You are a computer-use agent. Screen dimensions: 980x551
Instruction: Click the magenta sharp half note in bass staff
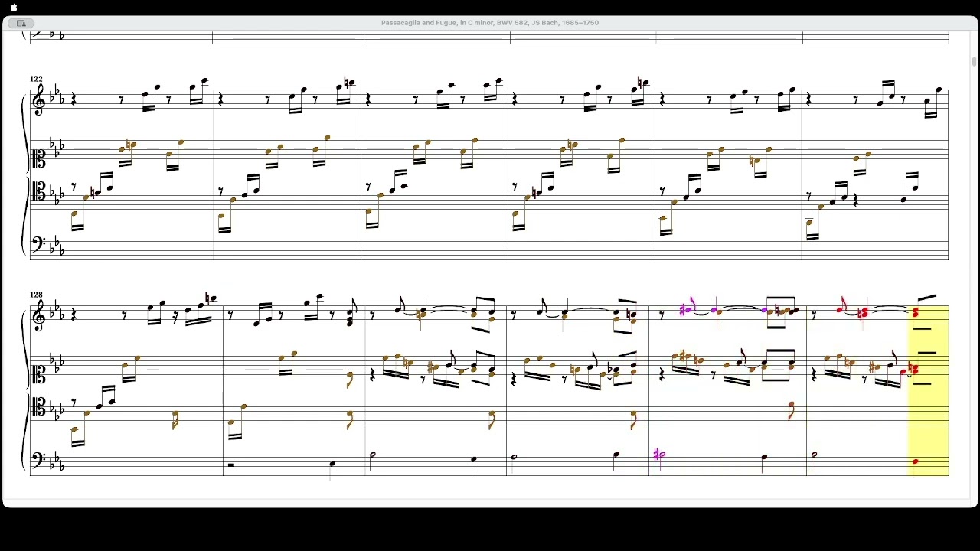click(659, 455)
